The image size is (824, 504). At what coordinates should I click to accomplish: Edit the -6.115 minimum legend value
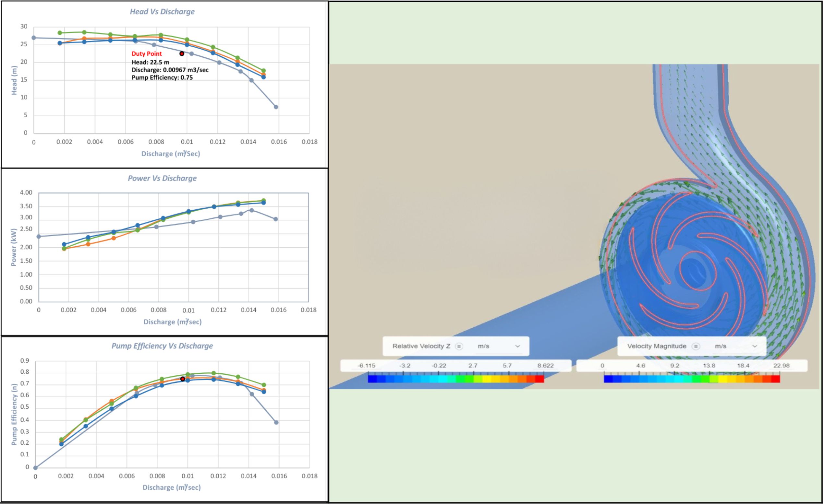pyautogui.click(x=366, y=366)
